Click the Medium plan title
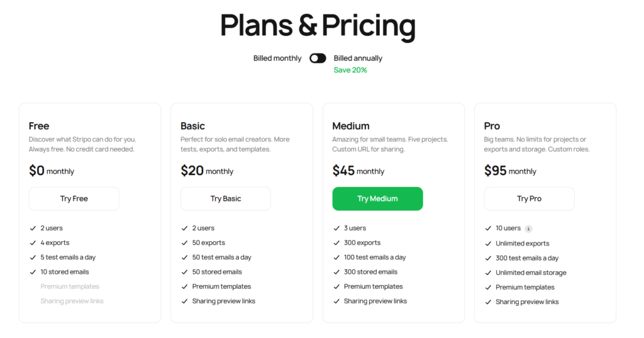 351,126
